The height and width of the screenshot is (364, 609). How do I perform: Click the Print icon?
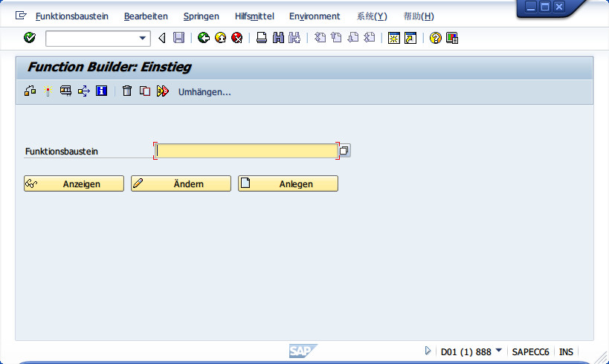click(262, 38)
